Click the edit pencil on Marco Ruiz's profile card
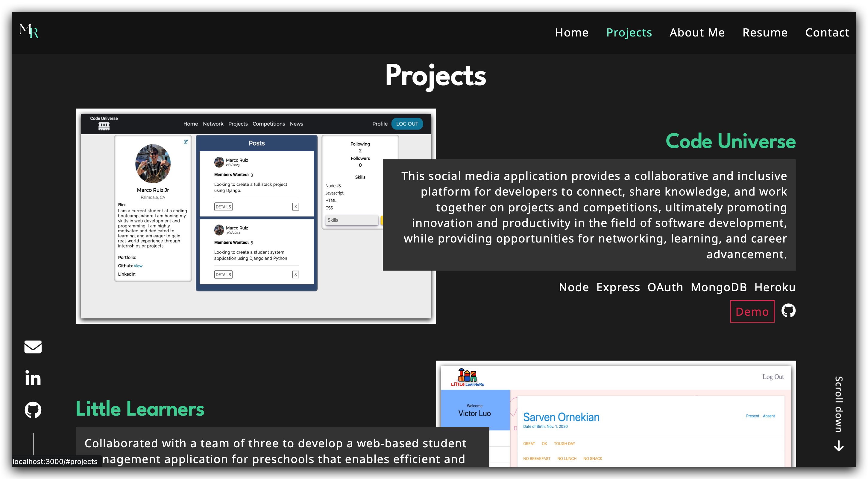 click(186, 142)
